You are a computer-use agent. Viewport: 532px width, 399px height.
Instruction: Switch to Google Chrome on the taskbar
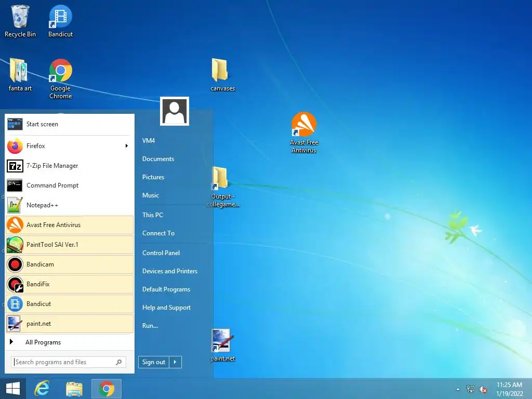tap(107, 389)
